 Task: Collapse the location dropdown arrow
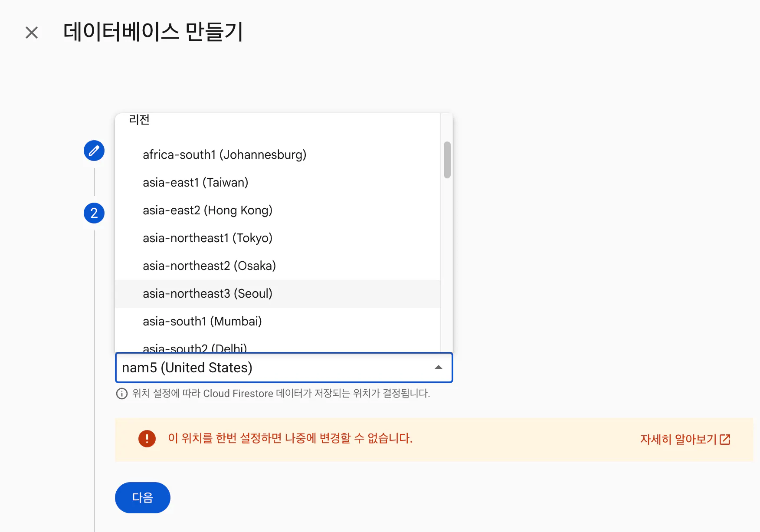coord(438,368)
